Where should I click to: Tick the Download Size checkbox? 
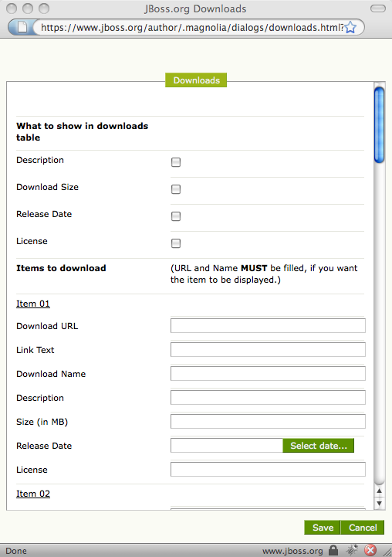click(176, 189)
